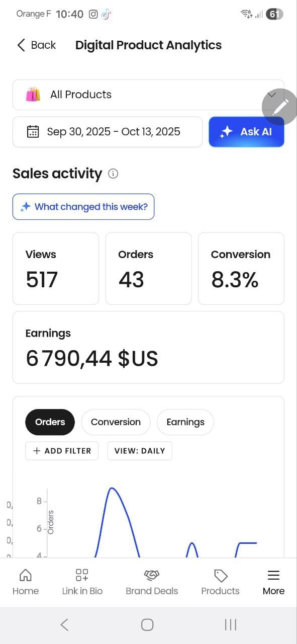Tap Android recent apps button
This screenshot has height=644, width=297.
(231, 625)
